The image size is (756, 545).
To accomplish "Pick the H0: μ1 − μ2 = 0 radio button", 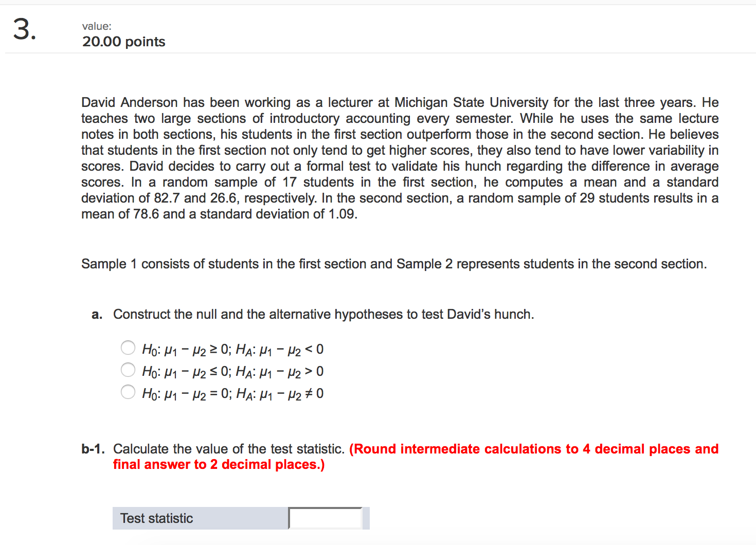I will [x=128, y=392].
